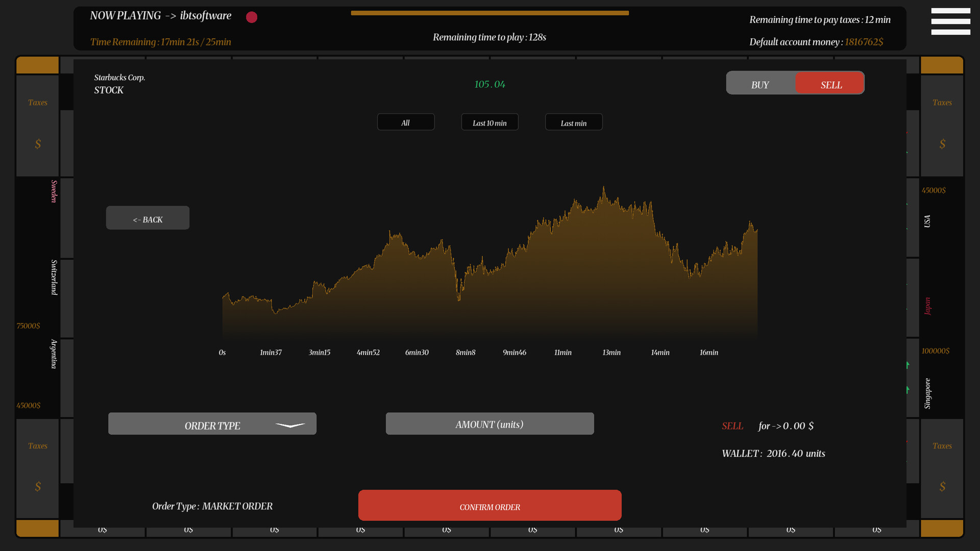Open the hamburger menu
Screen dimensions: 980x551
pyautogui.click(x=950, y=21)
